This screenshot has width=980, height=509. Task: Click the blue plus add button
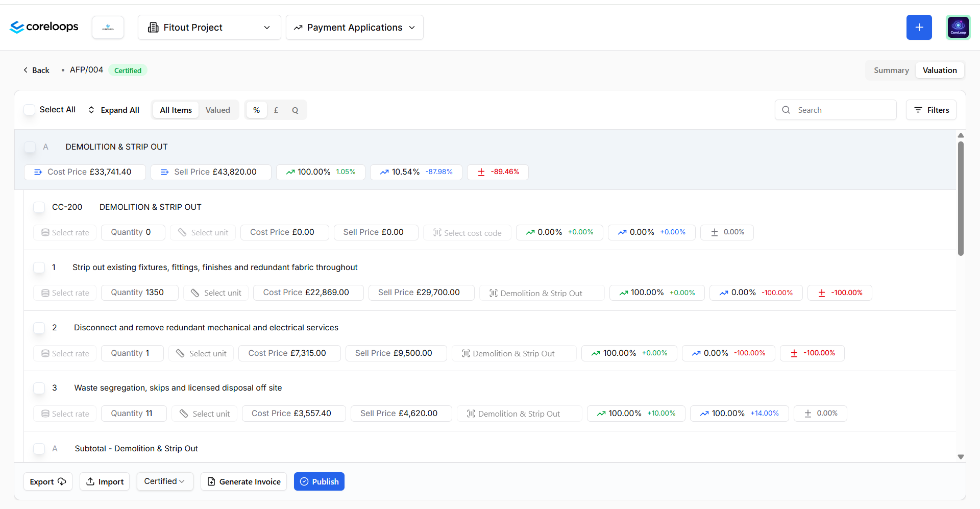tap(919, 27)
